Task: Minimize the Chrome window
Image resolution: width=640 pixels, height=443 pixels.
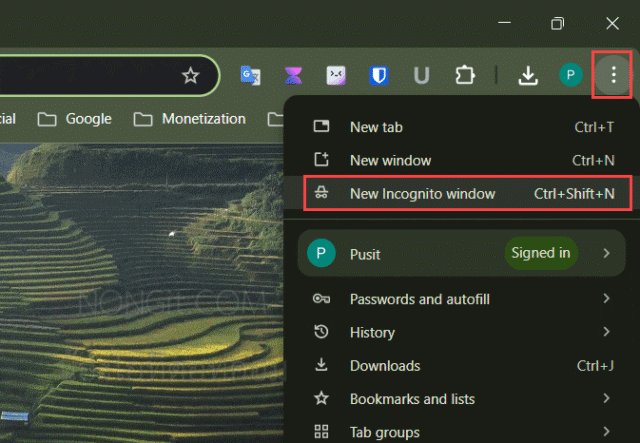Action: [504, 23]
